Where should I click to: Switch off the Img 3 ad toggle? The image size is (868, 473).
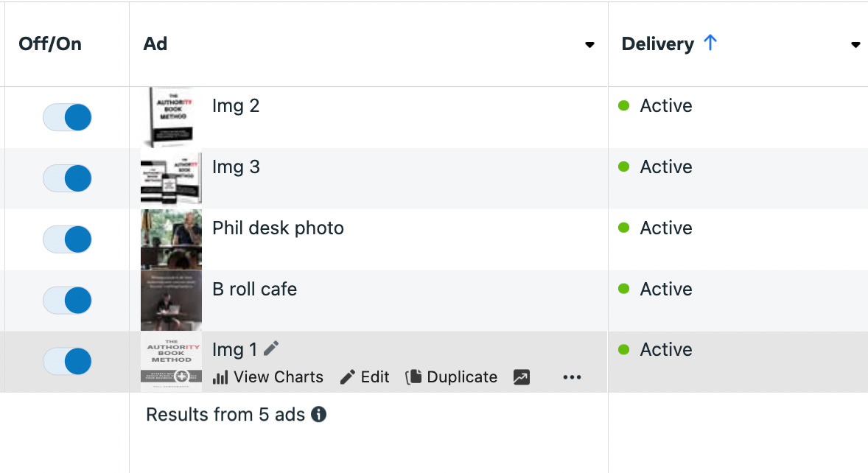point(67,178)
